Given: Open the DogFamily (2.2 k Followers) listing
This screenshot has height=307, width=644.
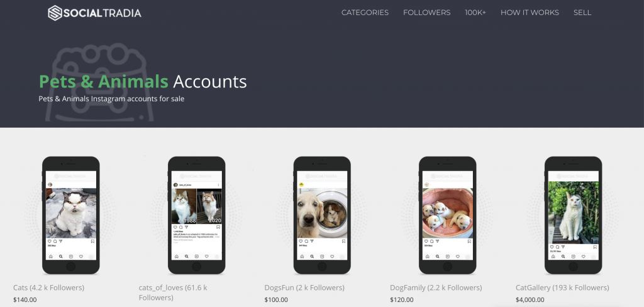Looking at the screenshot, I should click(x=436, y=287).
